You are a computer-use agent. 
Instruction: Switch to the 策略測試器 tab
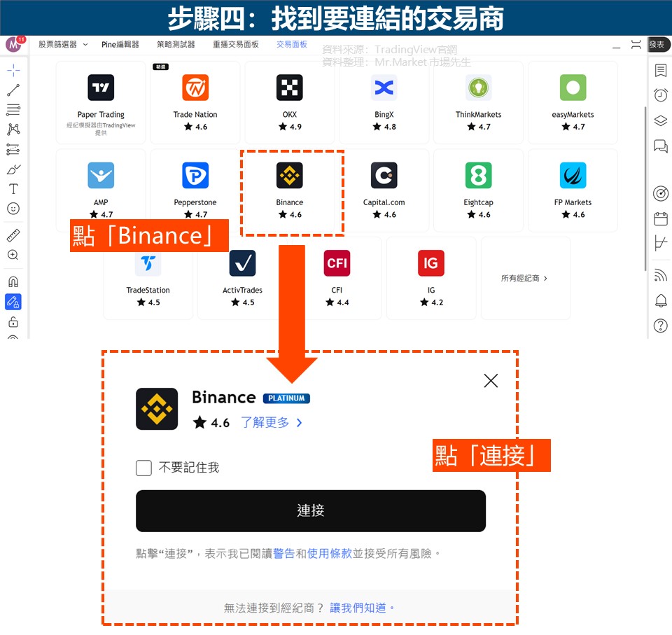tap(176, 45)
